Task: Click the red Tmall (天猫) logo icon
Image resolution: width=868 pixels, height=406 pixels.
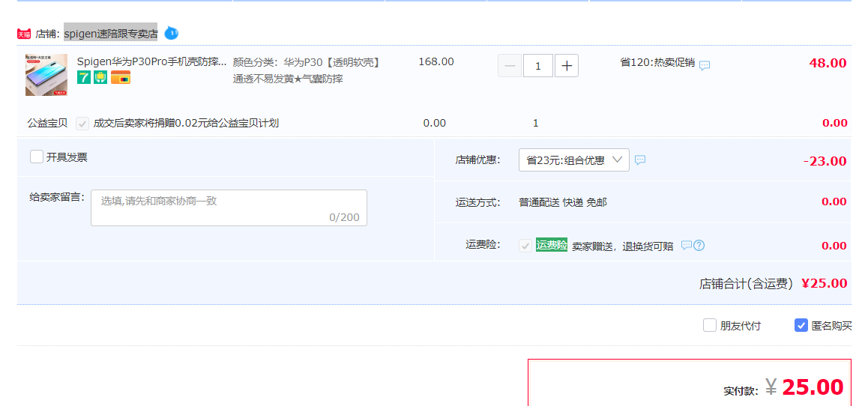Action: coord(24,34)
